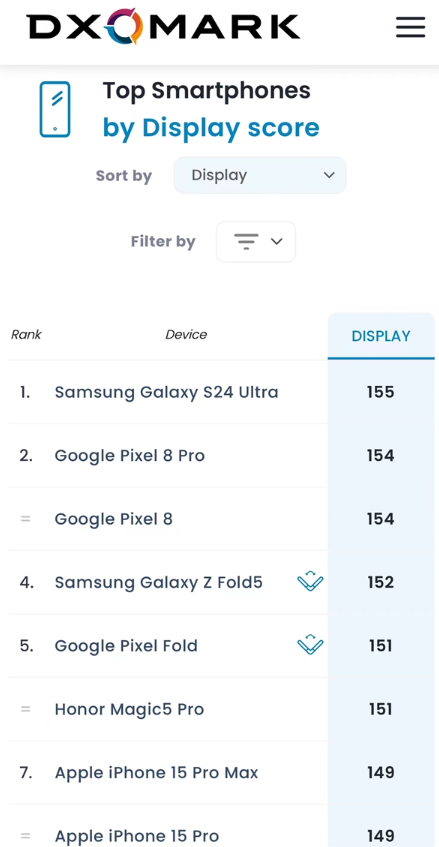Open Apple iPhone 15 Pro Max entry
The image size is (439, 847).
point(157,772)
